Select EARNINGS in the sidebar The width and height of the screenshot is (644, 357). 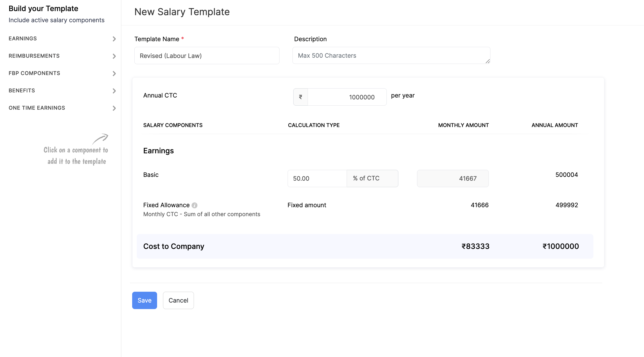coord(23,38)
